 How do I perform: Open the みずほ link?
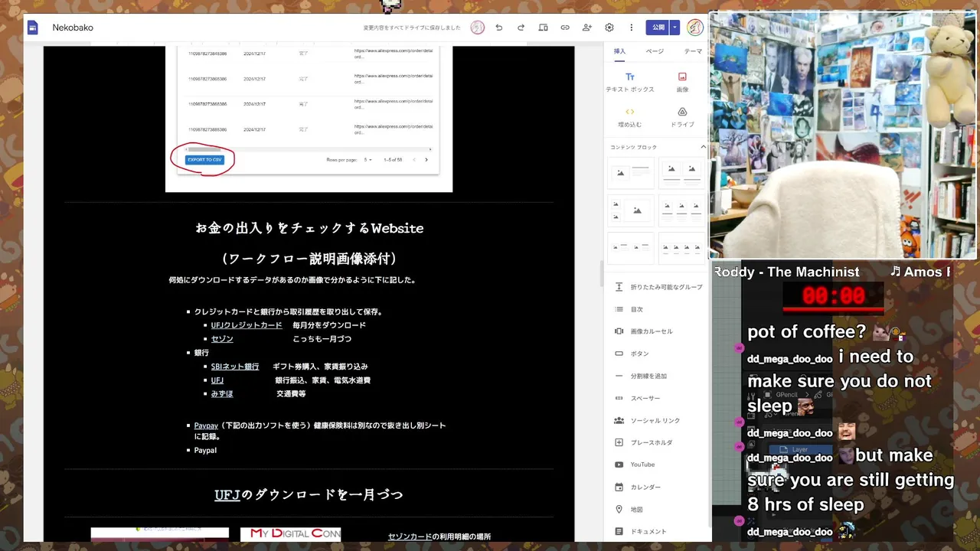(x=222, y=394)
